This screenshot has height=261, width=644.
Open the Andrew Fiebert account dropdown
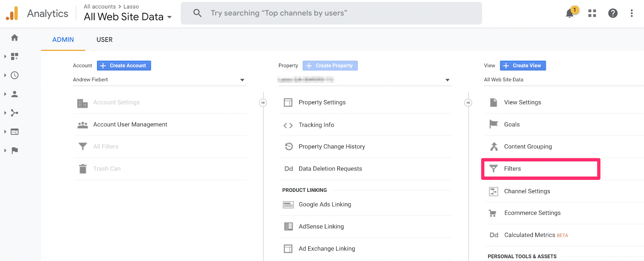159,80
